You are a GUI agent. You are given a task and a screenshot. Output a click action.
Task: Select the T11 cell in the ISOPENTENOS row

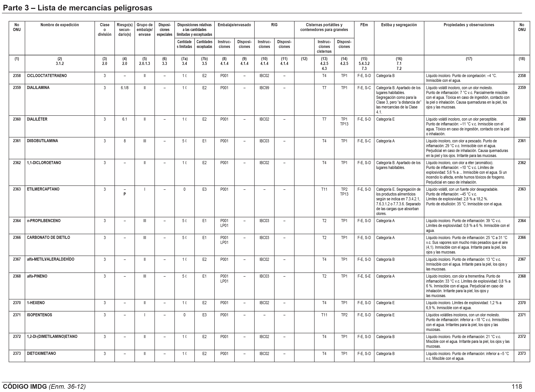click(324, 315)
